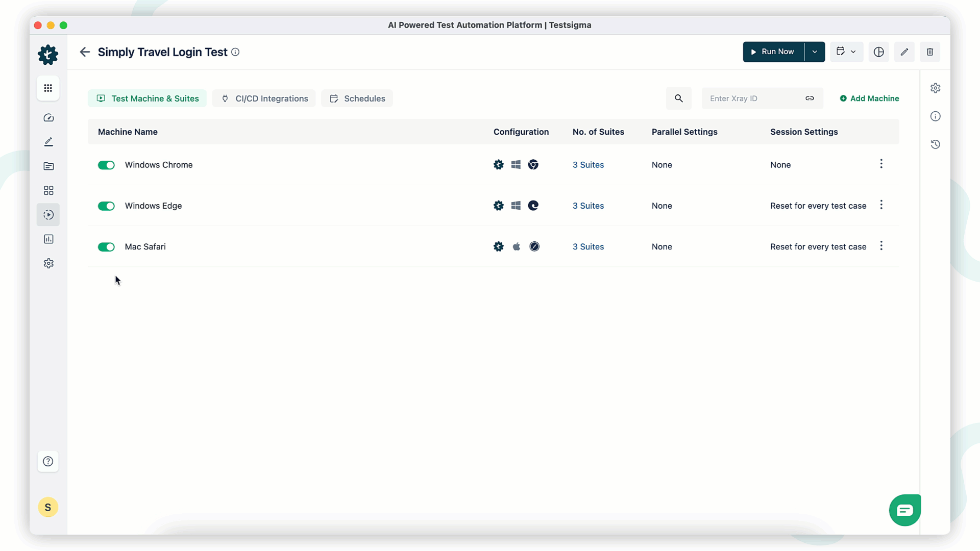Screen dimensions: 980x551
Task: Open the right panel info icon
Action: [935, 116]
